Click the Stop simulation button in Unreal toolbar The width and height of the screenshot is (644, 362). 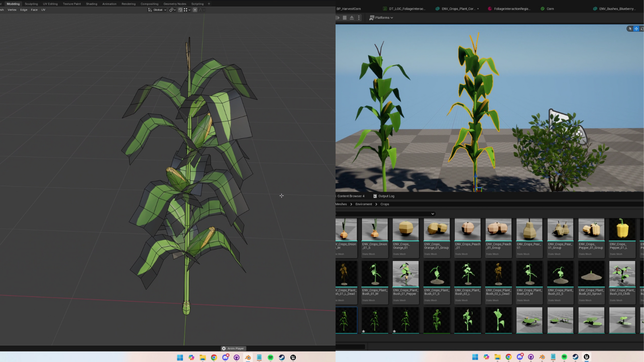click(345, 18)
